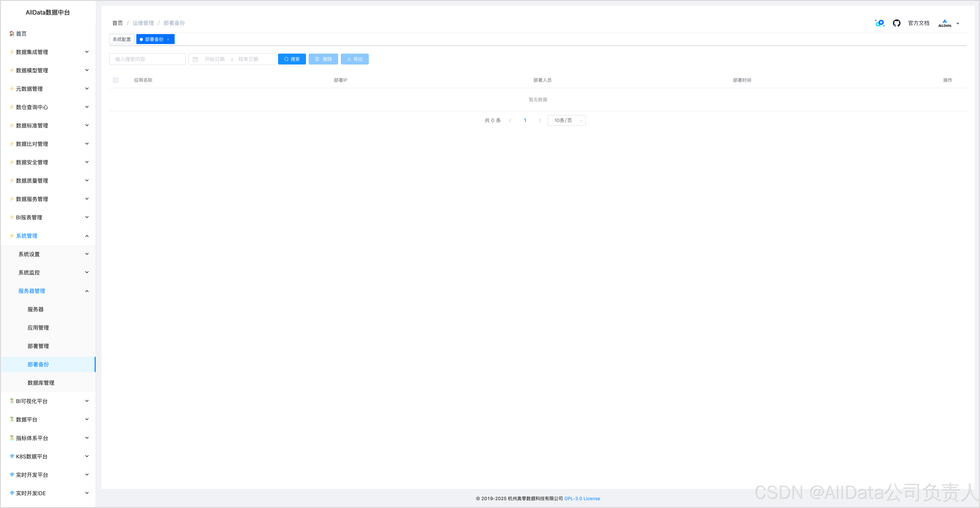The image size is (980, 508).
Task: Open the GitHub repository icon
Action: pyautogui.click(x=896, y=23)
